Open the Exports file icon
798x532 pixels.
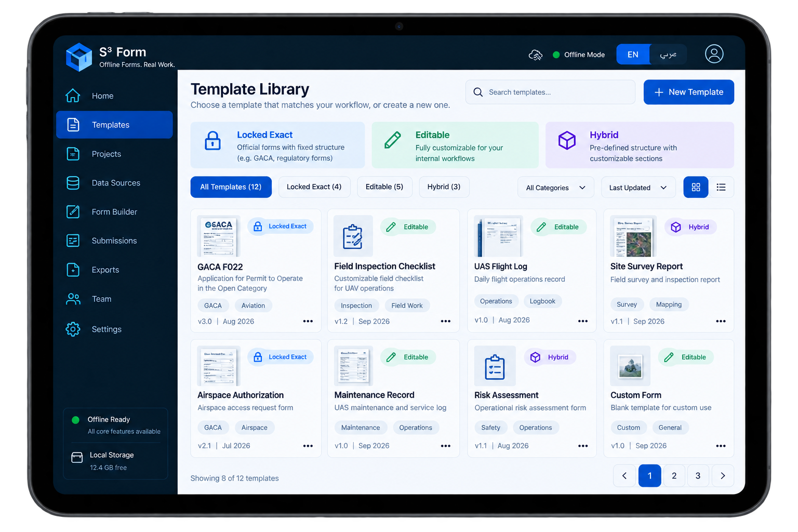click(x=73, y=270)
